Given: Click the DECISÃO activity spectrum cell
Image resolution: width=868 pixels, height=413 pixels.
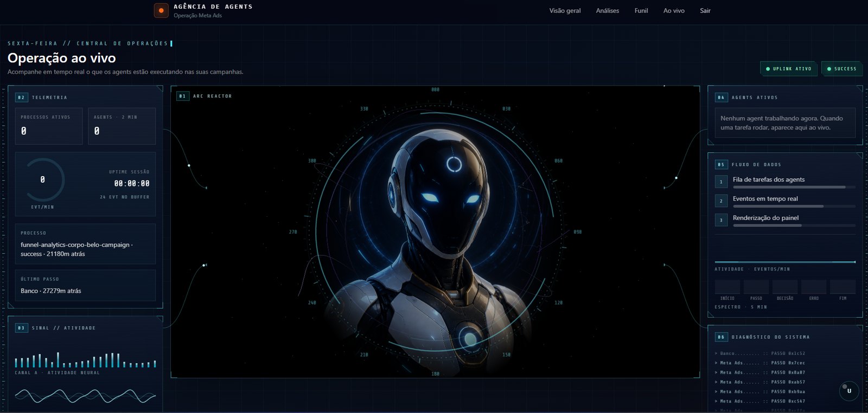Looking at the screenshot, I should (785, 287).
